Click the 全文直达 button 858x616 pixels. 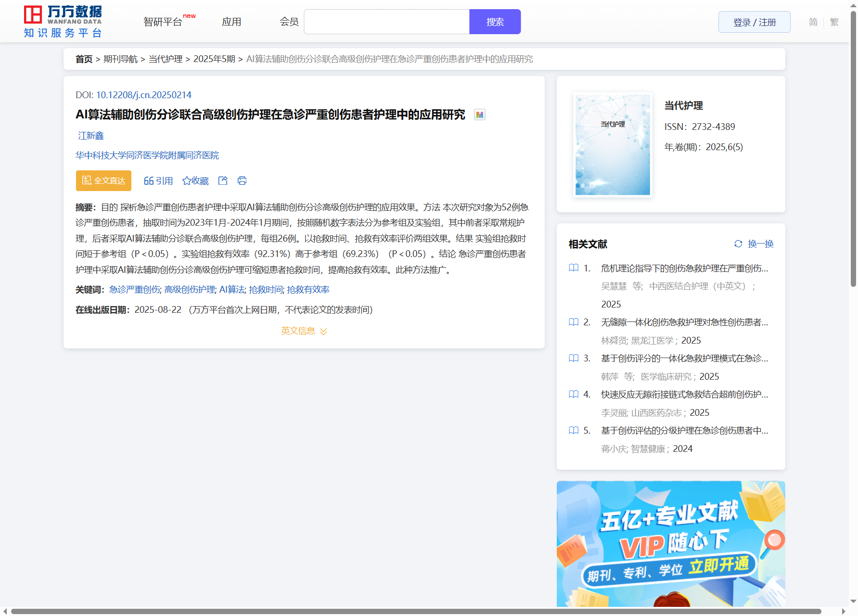[103, 180]
